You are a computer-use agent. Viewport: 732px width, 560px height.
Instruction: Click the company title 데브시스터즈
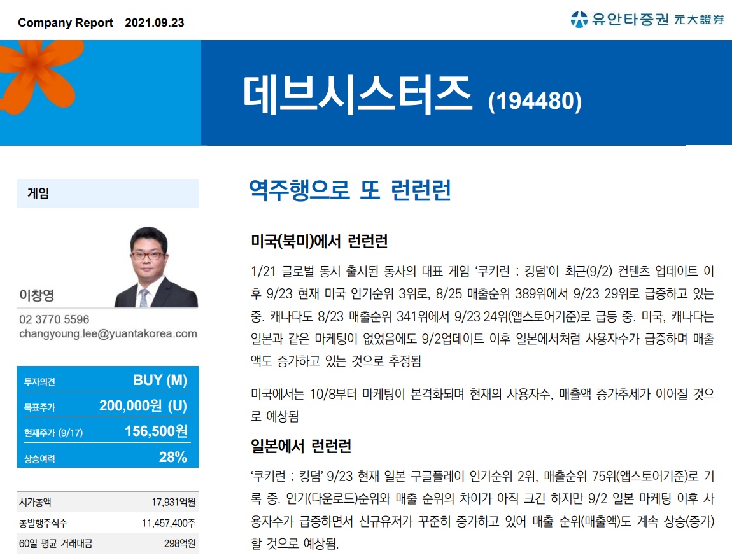[358, 95]
